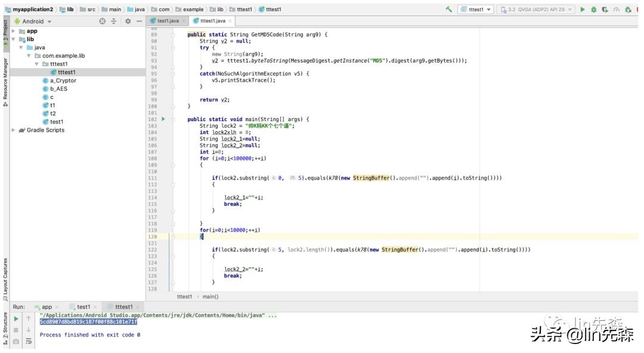Select the app tab in Run panel
Viewport: 644px width, 353px height.
pos(47,307)
